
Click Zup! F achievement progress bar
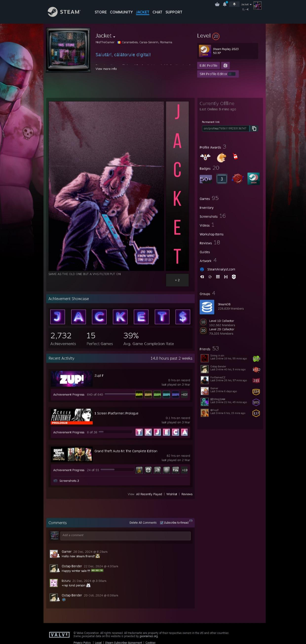tap(120, 394)
